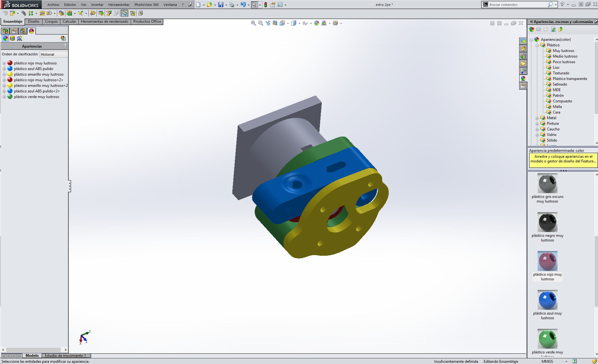This screenshot has width=598, height=364.
Task: Expand the Pintura folder node
Action: (537, 124)
